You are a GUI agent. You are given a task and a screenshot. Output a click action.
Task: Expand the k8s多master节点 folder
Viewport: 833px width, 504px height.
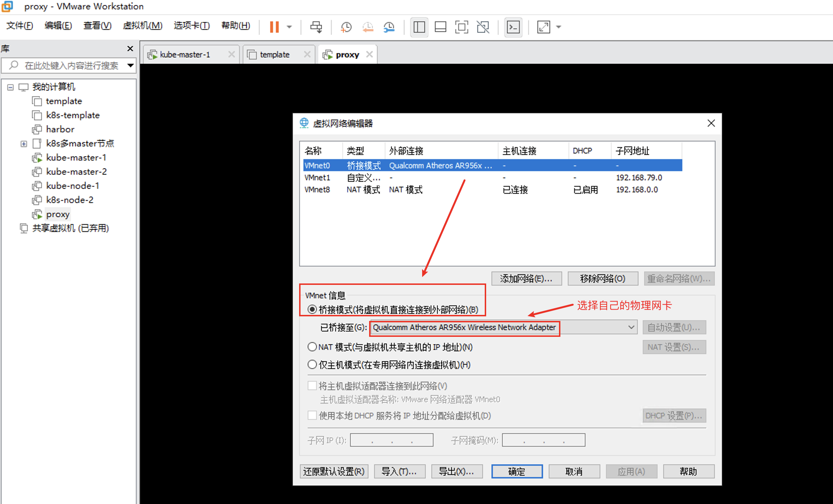pos(24,143)
